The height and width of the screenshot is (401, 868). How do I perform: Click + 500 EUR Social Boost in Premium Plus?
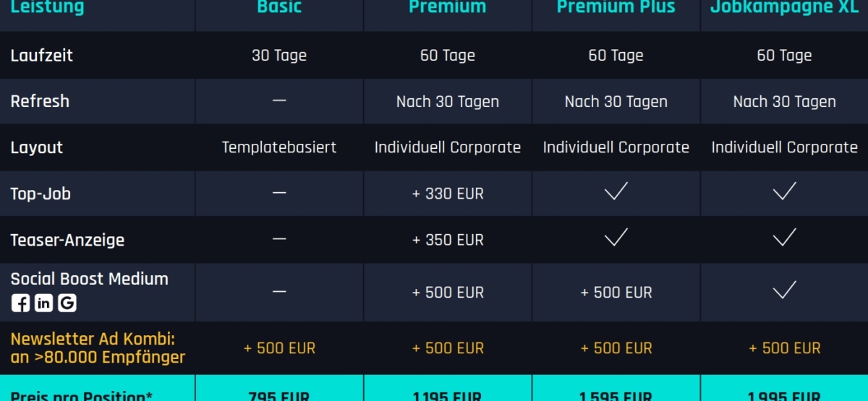tap(616, 293)
